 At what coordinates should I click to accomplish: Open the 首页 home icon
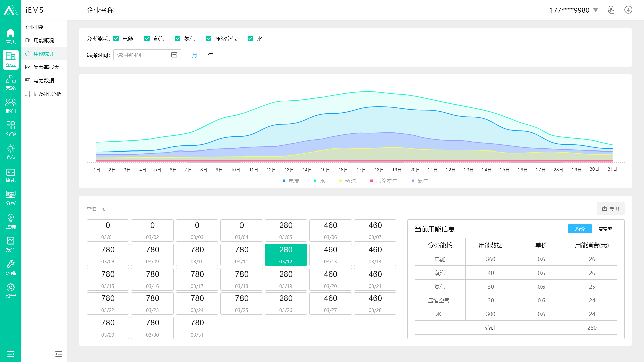[11, 36]
